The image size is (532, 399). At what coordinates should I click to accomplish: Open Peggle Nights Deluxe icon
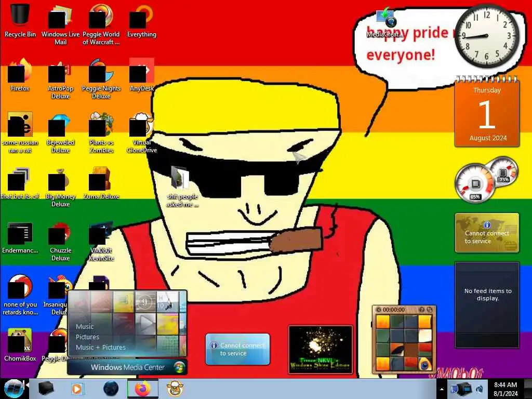coord(101,78)
